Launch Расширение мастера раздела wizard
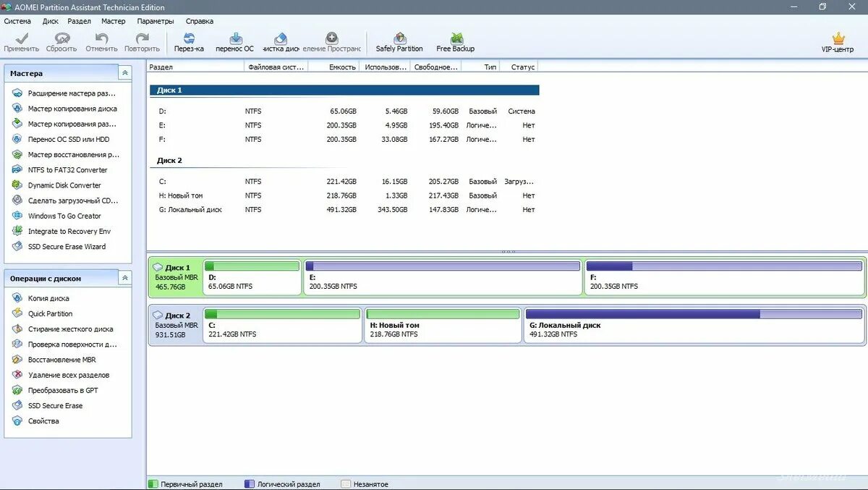This screenshot has height=490, width=868. coord(64,93)
